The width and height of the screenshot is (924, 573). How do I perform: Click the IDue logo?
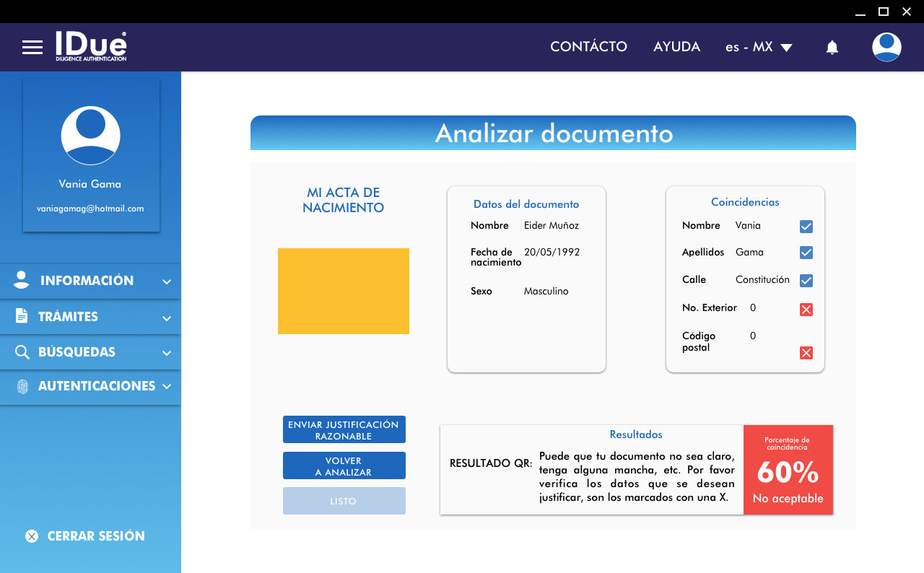click(91, 46)
